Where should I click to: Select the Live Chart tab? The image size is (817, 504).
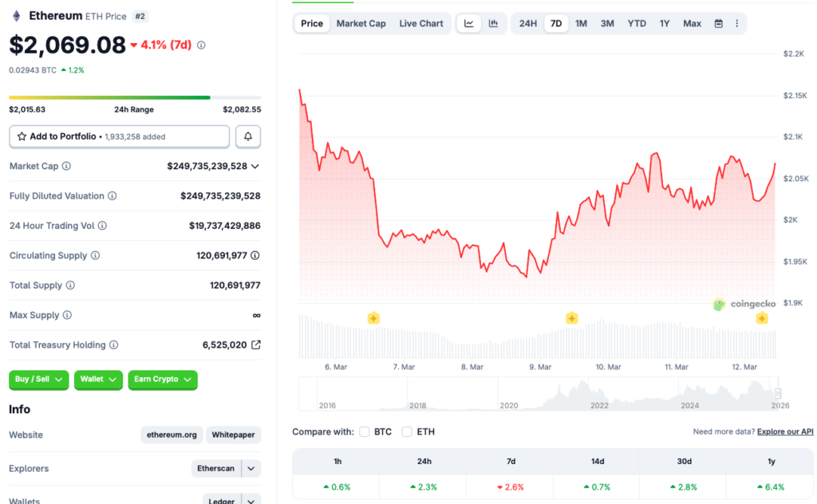tap(421, 23)
